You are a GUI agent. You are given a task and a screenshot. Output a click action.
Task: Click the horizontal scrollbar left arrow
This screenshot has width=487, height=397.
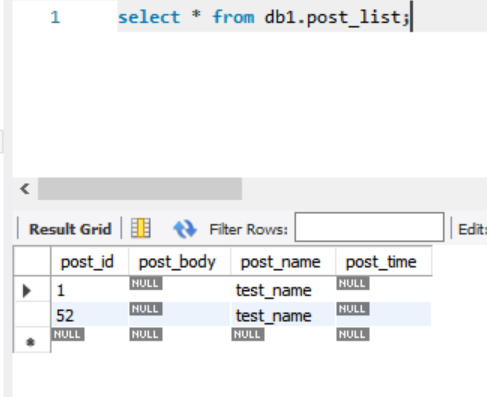coord(25,189)
